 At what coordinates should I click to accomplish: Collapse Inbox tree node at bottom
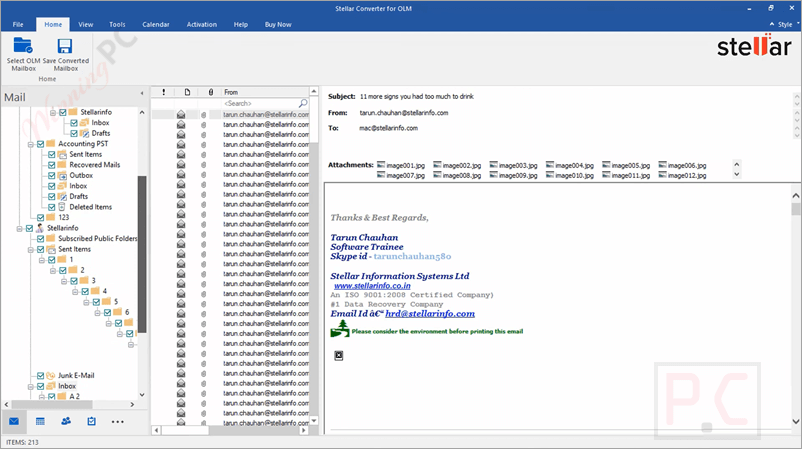31,387
